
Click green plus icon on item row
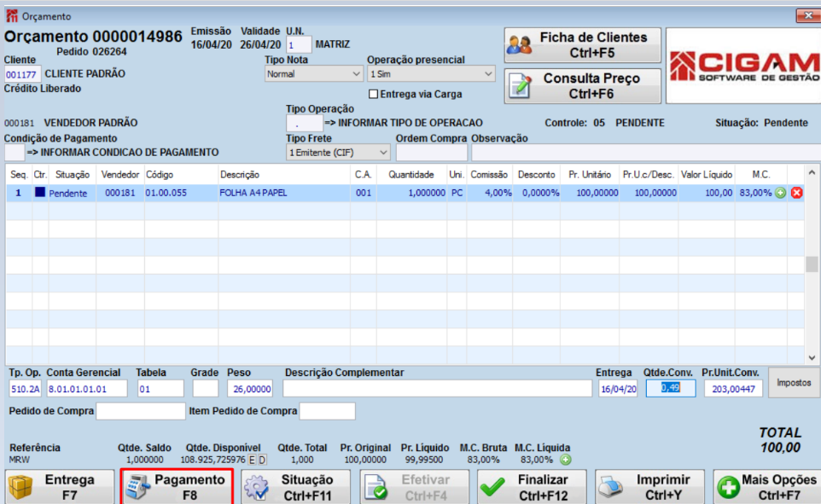point(780,193)
